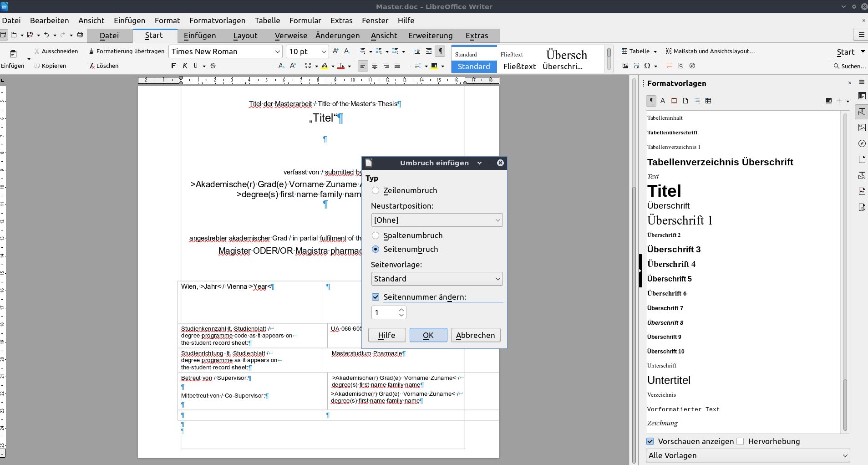Viewport: 868px width, 465px height.
Task: Select the Spaltenumbruch radio button
Action: 376,235
